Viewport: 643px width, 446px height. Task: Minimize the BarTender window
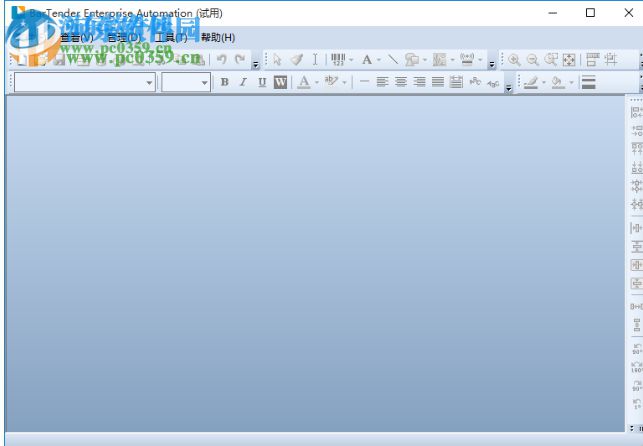[x=553, y=13]
